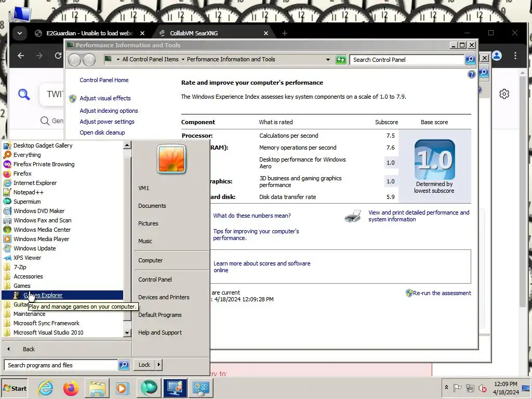Open browser tab list chevron
The width and height of the screenshot is (532, 399).
pyautogui.click(x=20, y=33)
